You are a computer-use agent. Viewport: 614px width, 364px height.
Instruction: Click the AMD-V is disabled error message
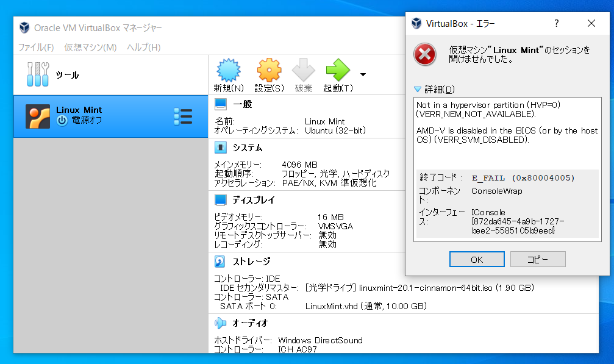(x=507, y=135)
